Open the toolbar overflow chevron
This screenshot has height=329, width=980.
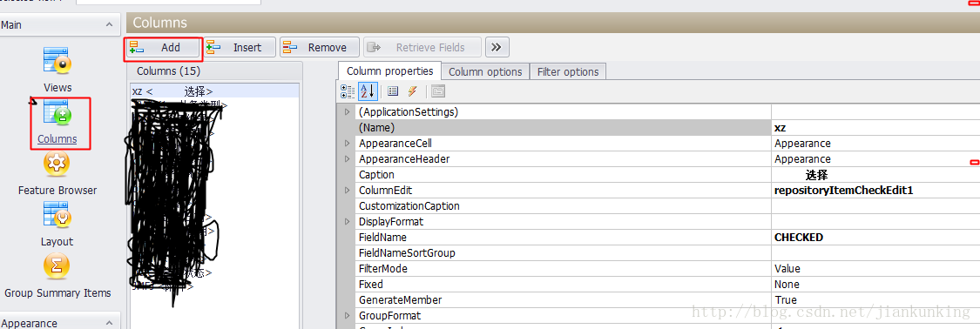click(x=497, y=48)
